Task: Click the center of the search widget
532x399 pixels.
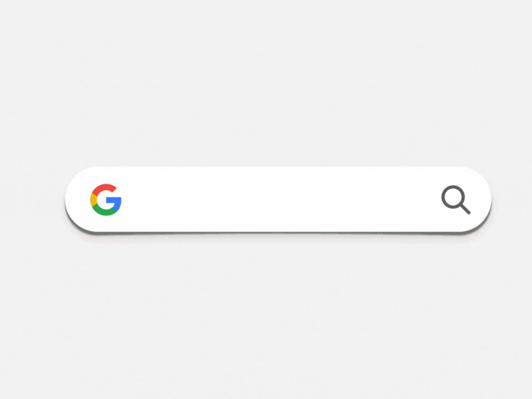Action: coord(278,199)
